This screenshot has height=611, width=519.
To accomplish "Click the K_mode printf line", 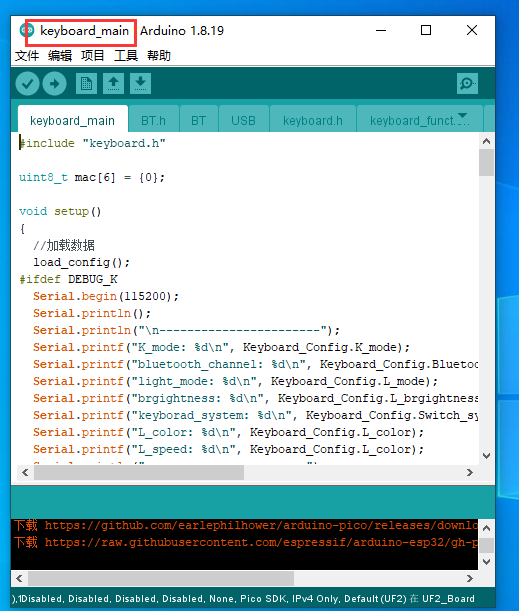I will point(222,347).
